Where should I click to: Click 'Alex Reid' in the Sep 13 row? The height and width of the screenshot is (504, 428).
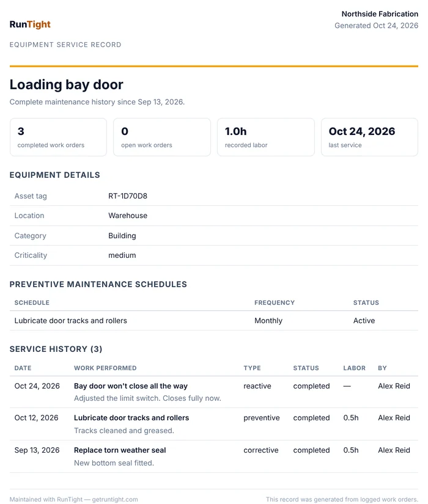[x=394, y=450]
